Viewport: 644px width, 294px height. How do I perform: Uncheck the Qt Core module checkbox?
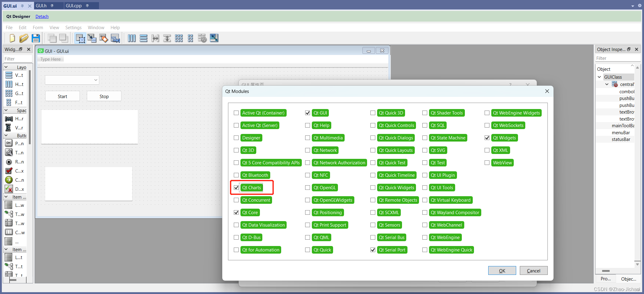coord(236,213)
